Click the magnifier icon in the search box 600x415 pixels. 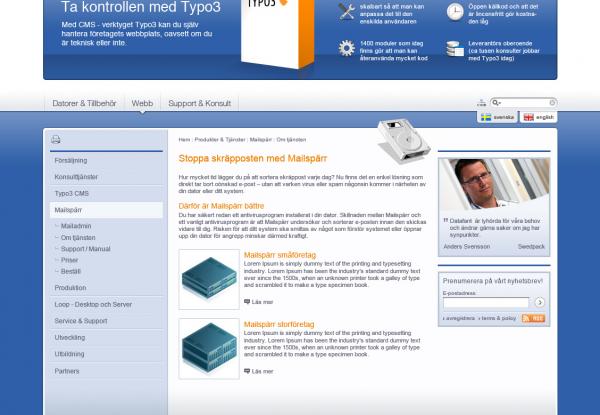(496, 103)
